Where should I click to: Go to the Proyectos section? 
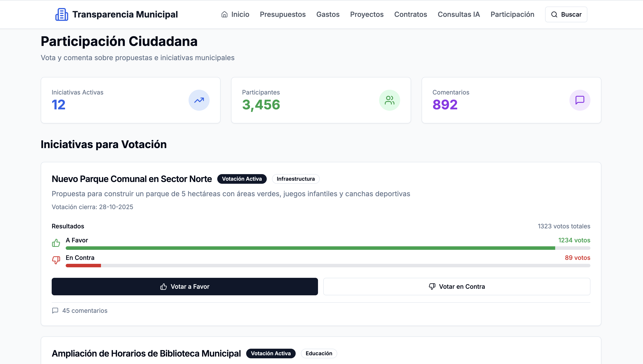click(x=367, y=14)
